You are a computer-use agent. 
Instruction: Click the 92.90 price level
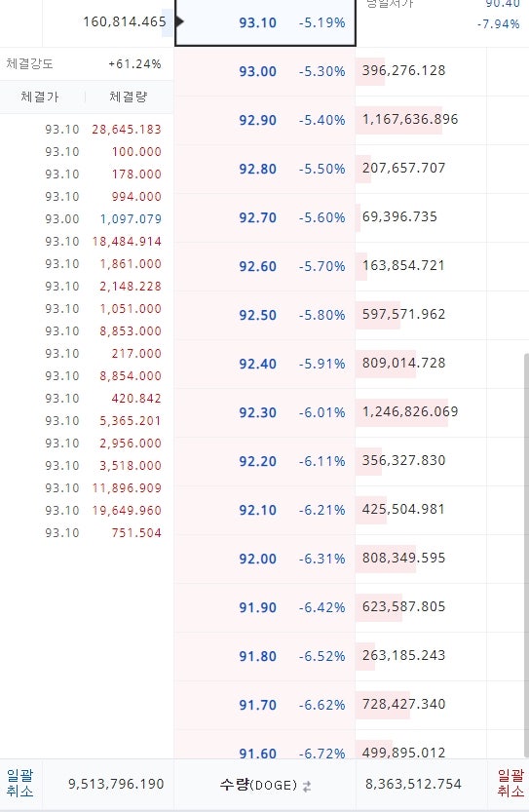257,120
